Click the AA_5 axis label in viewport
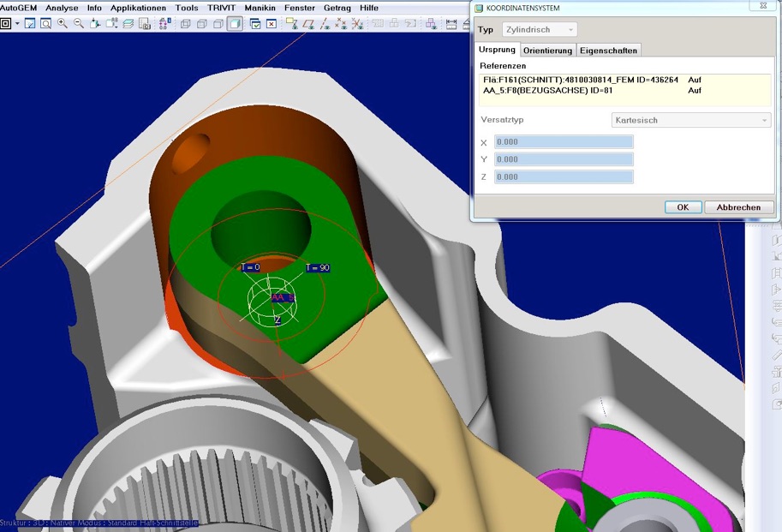Screen dimensions: 782x532 (283, 297)
